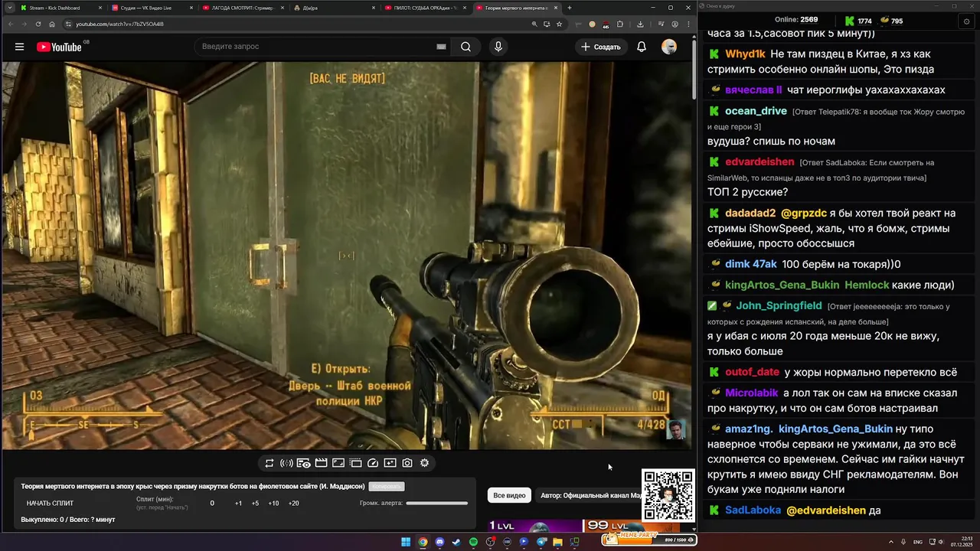This screenshot has height=551, width=980.
Task: Click username John_Springfield in chat
Action: tap(779, 306)
